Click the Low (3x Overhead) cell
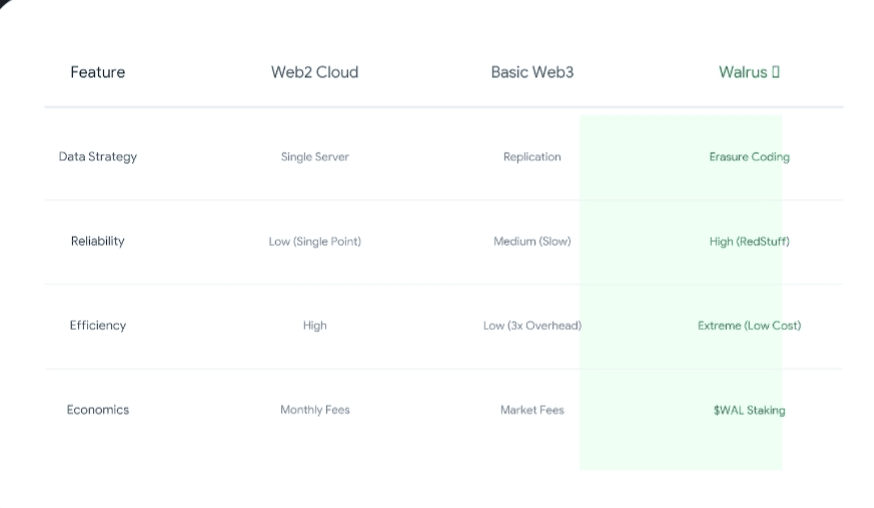 click(x=532, y=326)
